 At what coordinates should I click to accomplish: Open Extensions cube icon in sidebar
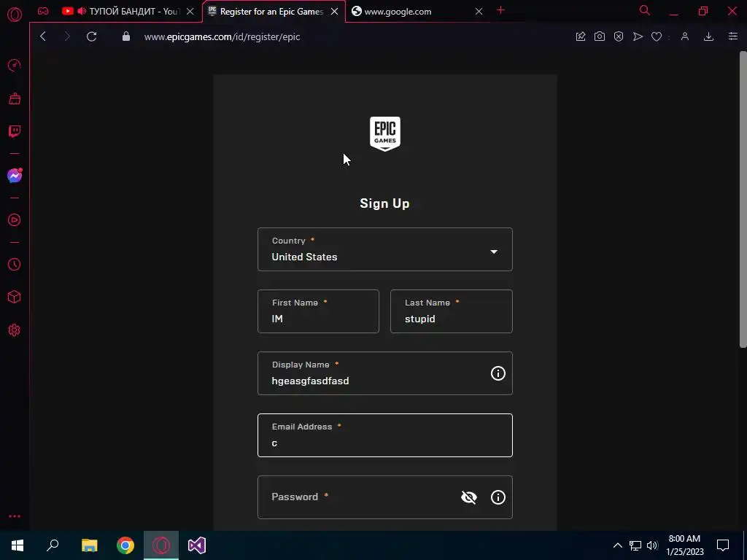tap(15, 297)
